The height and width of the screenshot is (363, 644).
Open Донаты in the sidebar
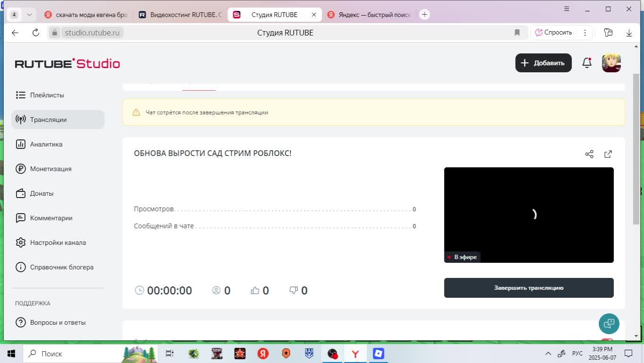(58, 193)
